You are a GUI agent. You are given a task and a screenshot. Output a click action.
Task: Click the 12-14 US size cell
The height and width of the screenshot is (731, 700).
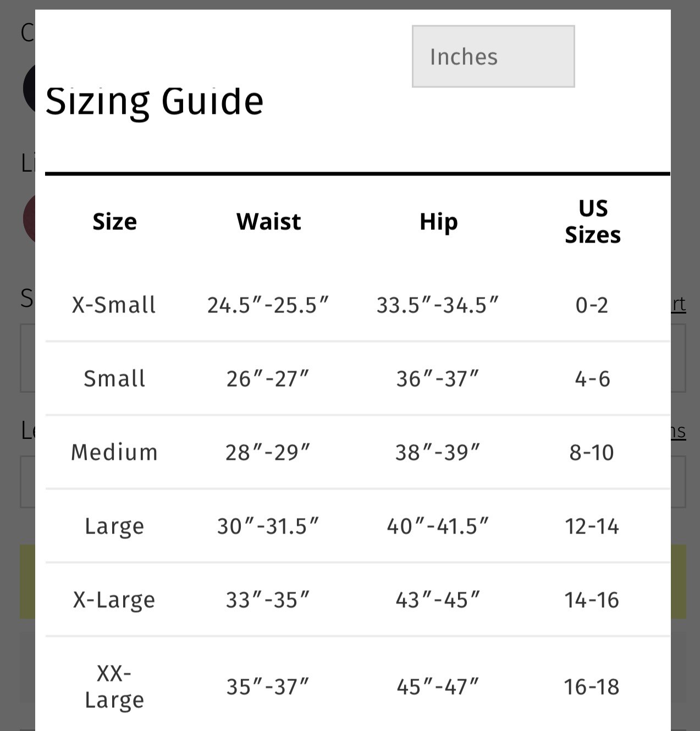[x=592, y=526]
